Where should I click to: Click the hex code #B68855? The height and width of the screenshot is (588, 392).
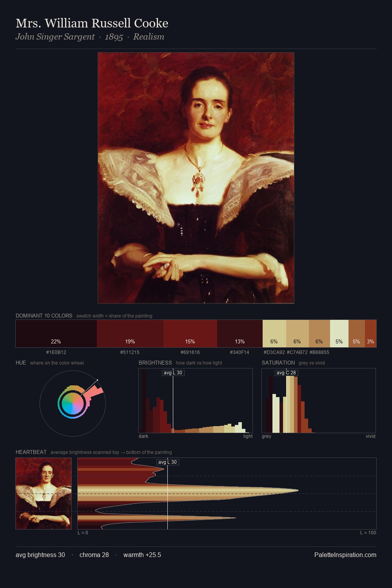tap(319, 352)
